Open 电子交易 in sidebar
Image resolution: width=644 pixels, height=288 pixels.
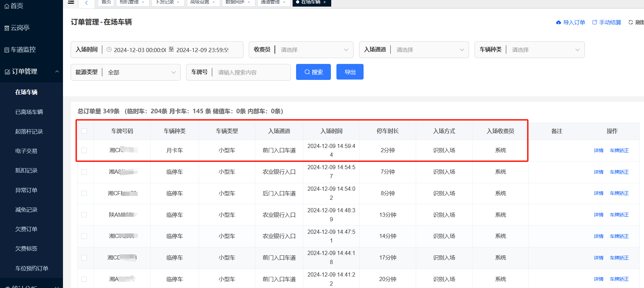click(x=26, y=151)
